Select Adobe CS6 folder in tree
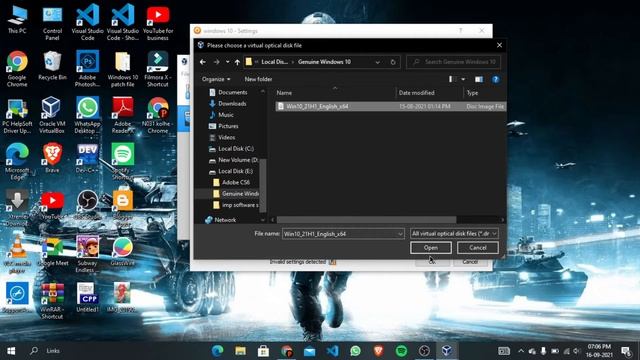Image resolution: width=640 pixels, height=360 pixels. (x=236, y=182)
